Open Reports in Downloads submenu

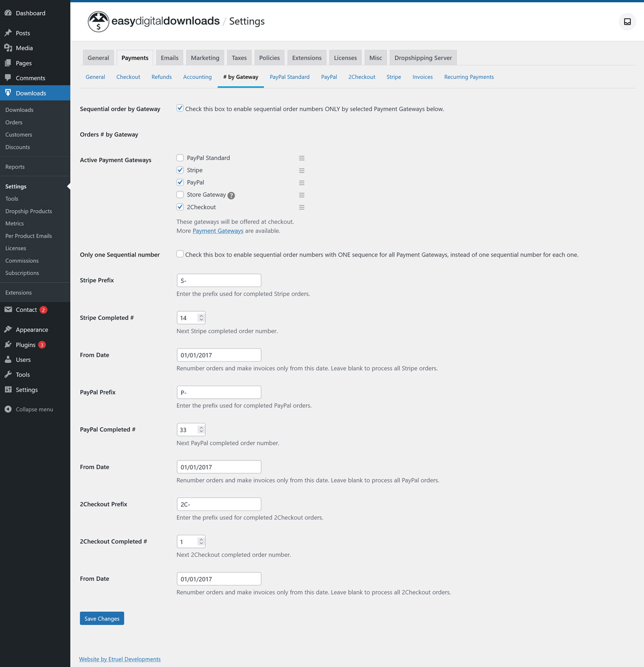pos(15,167)
